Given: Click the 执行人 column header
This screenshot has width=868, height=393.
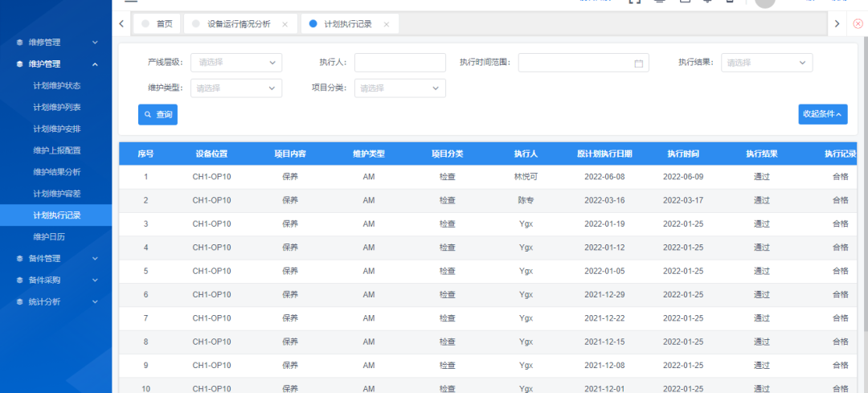Looking at the screenshot, I should [526, 154].
